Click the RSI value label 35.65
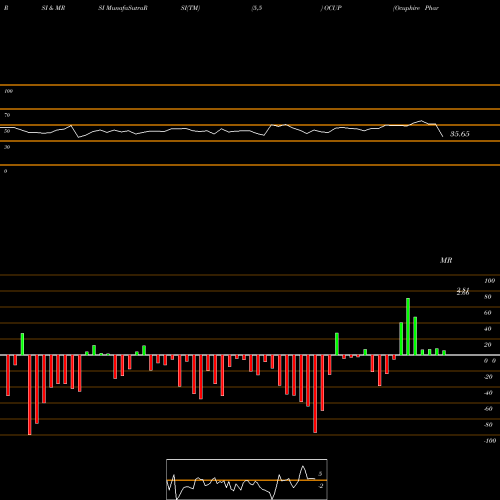 [460, 134]
